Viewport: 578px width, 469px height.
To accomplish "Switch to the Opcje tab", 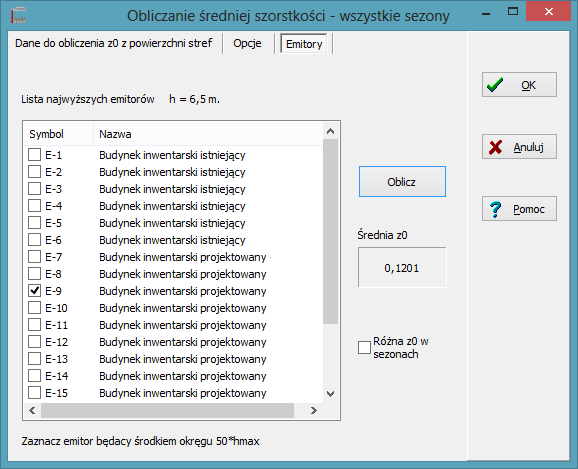I will click(247, 44).
